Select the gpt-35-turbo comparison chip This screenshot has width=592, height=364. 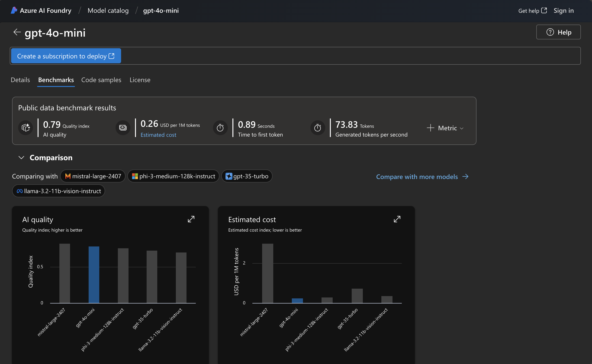[x=247, y=176]
